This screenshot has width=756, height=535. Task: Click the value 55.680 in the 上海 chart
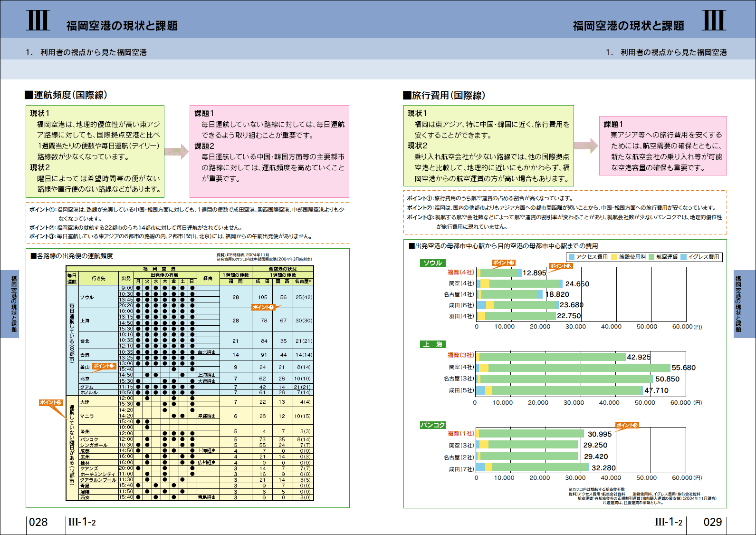pyautogui.click(x=684, y=368)
